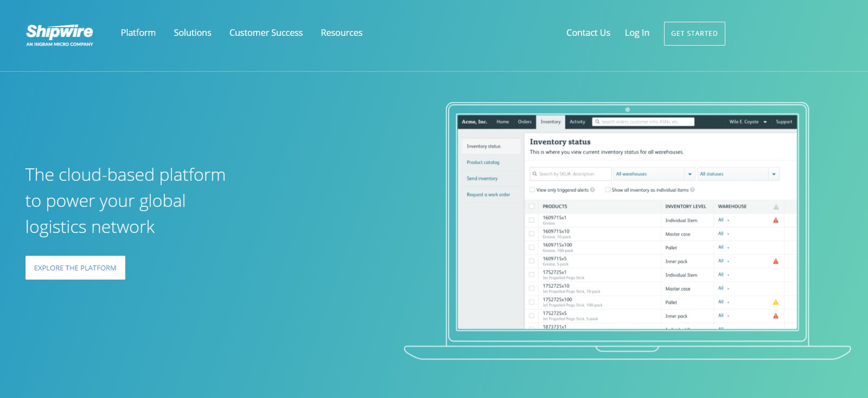Toggle select-all checkbox in Products header
The width and height of the screenshot is (868, 398).
[532, 206]
